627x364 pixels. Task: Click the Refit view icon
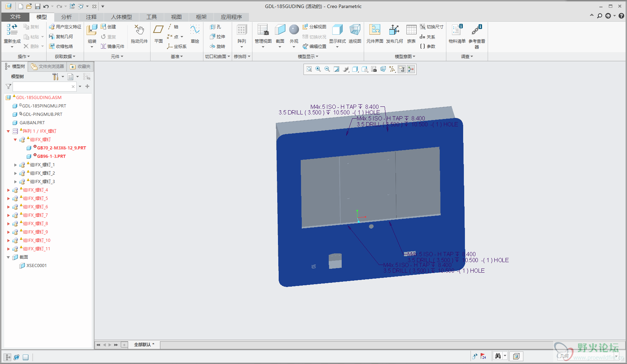tap(309, 69)
